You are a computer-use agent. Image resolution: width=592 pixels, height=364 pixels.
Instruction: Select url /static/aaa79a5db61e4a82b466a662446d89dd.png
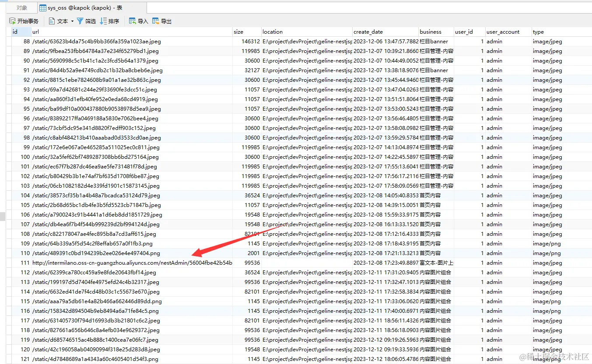coord(132,301)
